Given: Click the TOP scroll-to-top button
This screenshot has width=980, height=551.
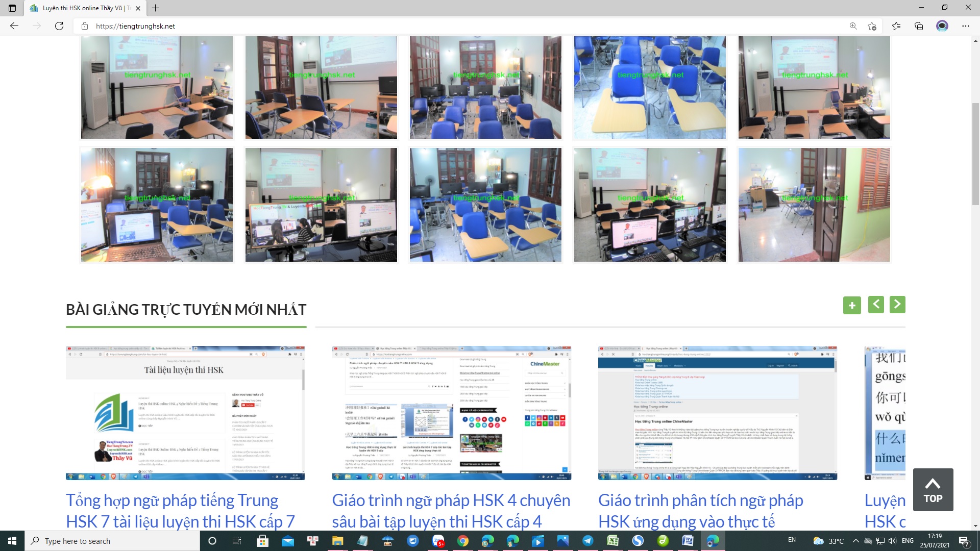Looking at the screenshot, I should click(x=933, y=490).
